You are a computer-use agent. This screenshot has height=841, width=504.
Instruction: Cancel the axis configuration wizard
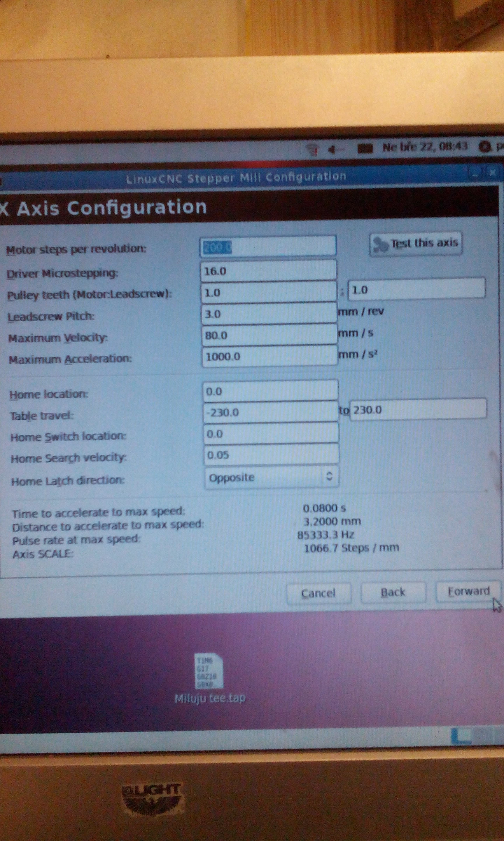pos(318,594)
